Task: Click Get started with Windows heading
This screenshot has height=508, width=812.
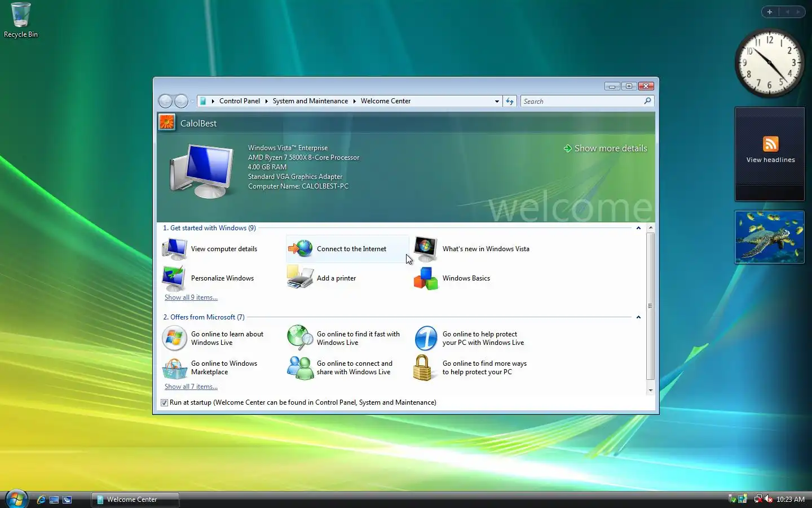Action: pyautogui.click(x=209, y=228)
